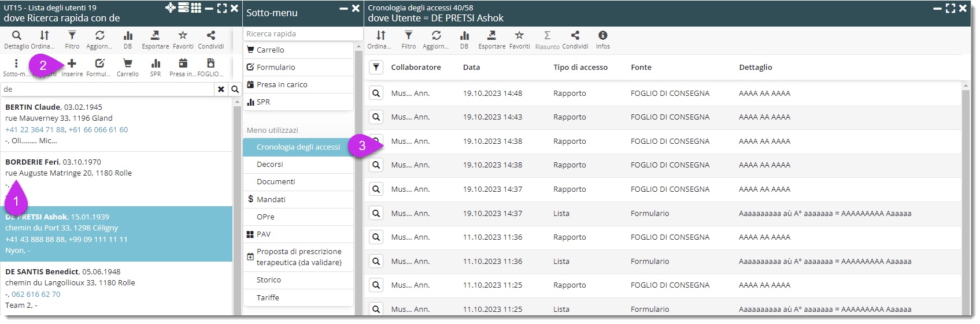Click Esportare in the Cronologia panel toolbar
This screenshot has height=324, width=980.
coord(491,36)
